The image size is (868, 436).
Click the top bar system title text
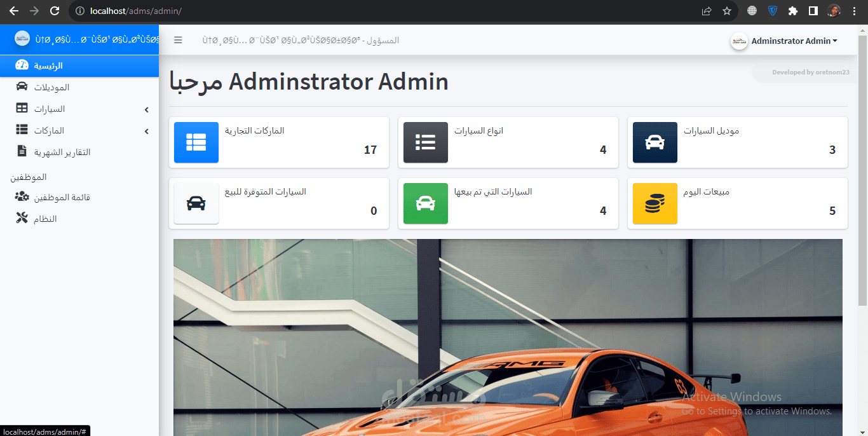[x=301, y=40]
